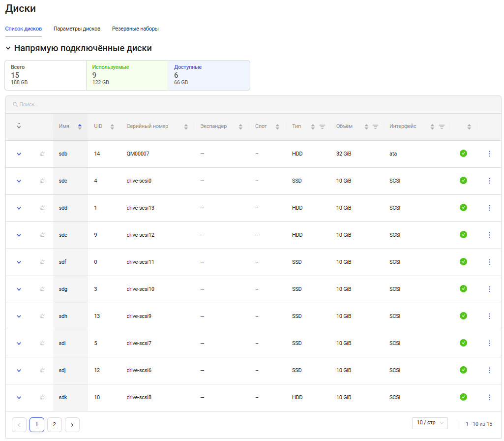Collapse the Напрямую подключённые диски section
Screen dimensions: 504x441
pos(8,48)
